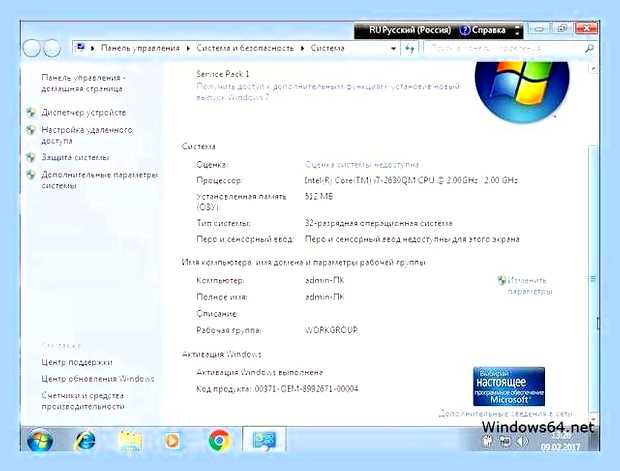620x471 pixels.
Task: Click link to get new Windows 7 edition
Action: [x=328, y=92]
